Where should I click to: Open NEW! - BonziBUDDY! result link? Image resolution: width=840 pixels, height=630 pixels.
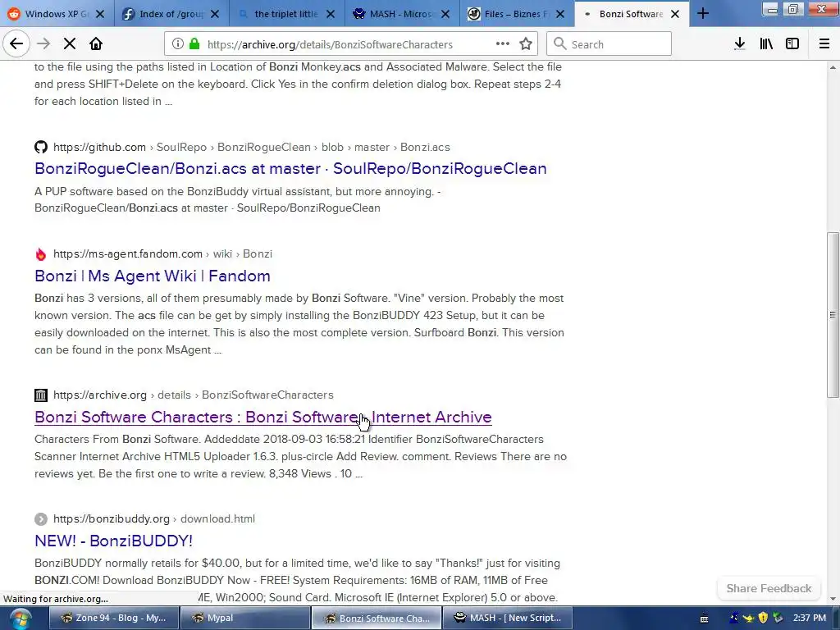point(113,541)
